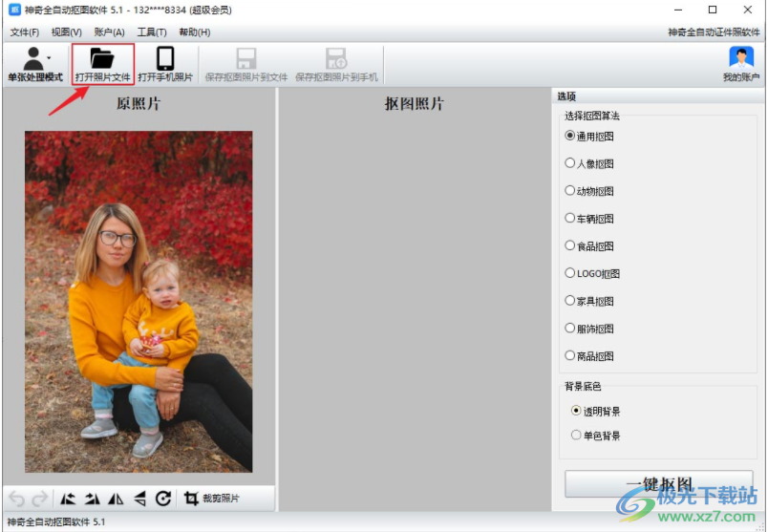Select the 裁剪照片 crop tool
768x532 pixels.
point(212,499)
